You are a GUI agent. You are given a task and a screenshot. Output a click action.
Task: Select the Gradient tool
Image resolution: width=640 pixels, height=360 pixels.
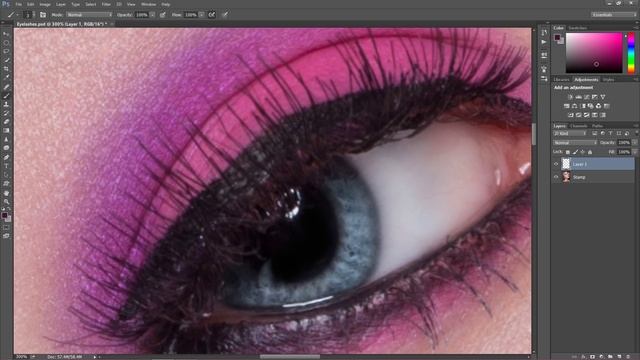click(6, 130)
